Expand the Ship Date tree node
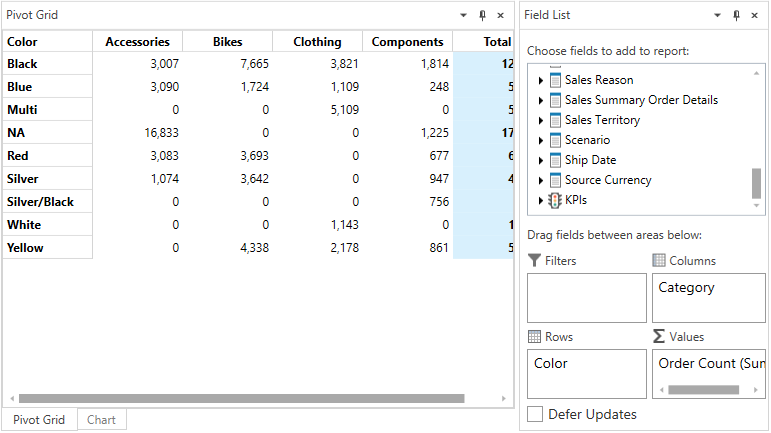The image size is (771, 433). pos(540,161)
